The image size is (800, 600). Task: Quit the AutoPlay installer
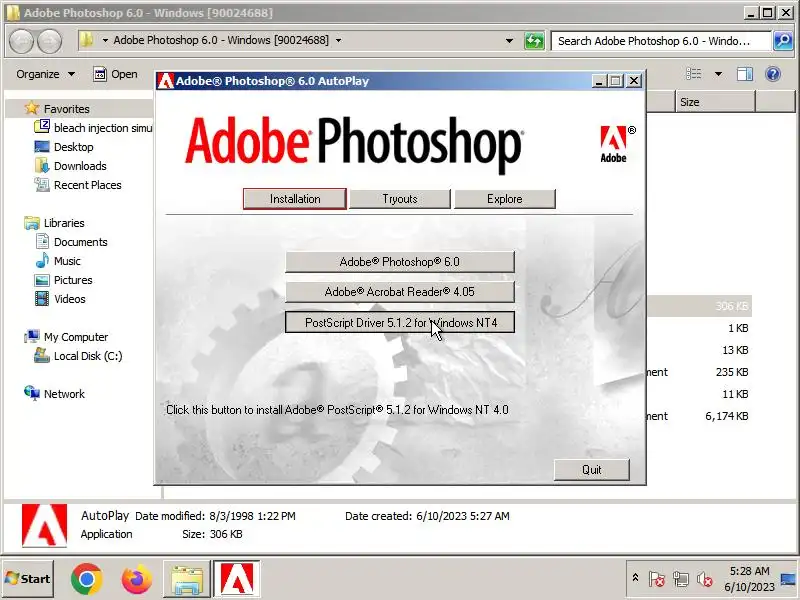pos(592,469)
